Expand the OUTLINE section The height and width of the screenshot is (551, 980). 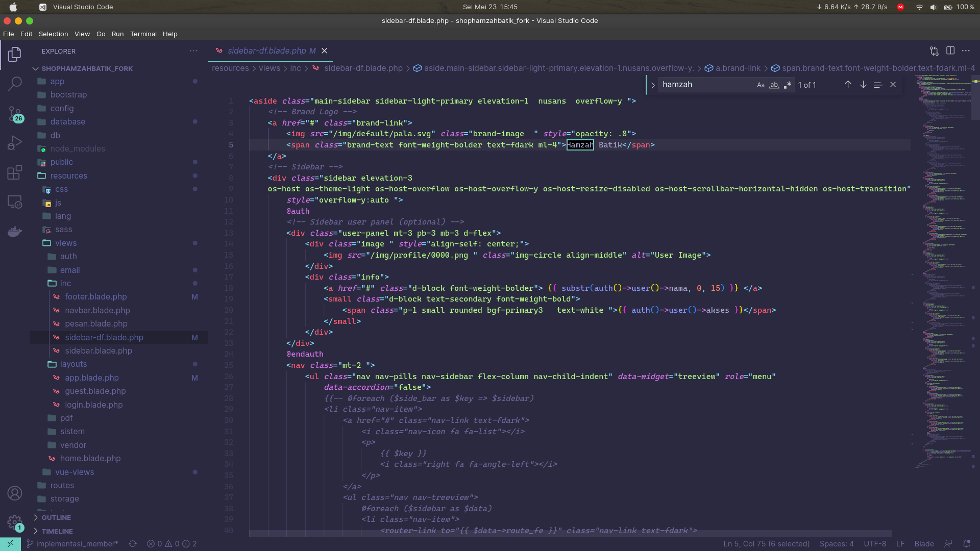tap(56, 517)
